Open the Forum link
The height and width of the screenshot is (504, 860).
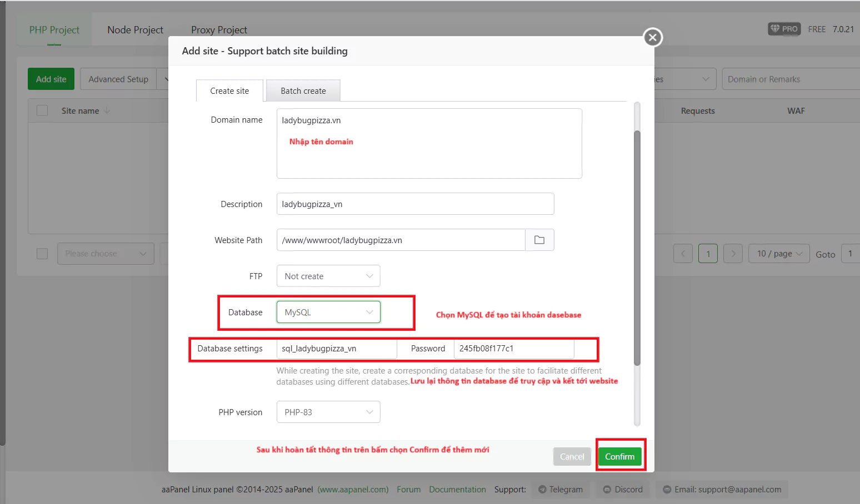(x=409, y=489)
